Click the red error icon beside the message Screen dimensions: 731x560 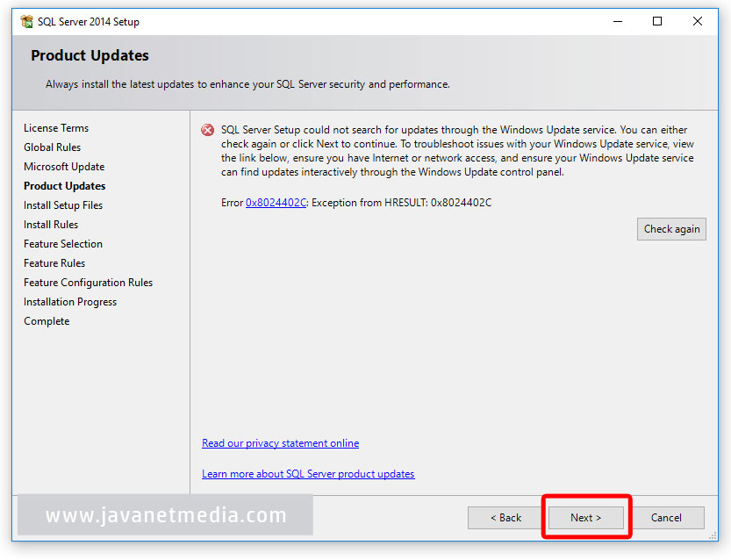(x=207, y=129)
